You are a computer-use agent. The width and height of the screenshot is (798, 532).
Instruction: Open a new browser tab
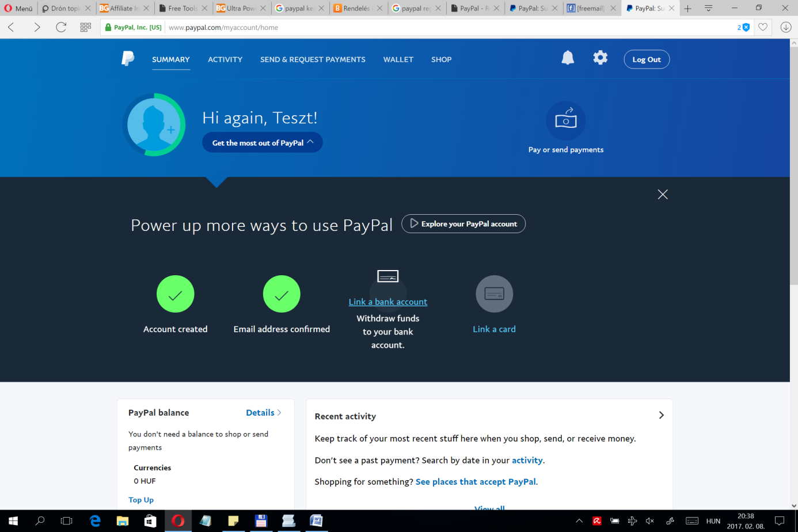click(x=687, y=8)
